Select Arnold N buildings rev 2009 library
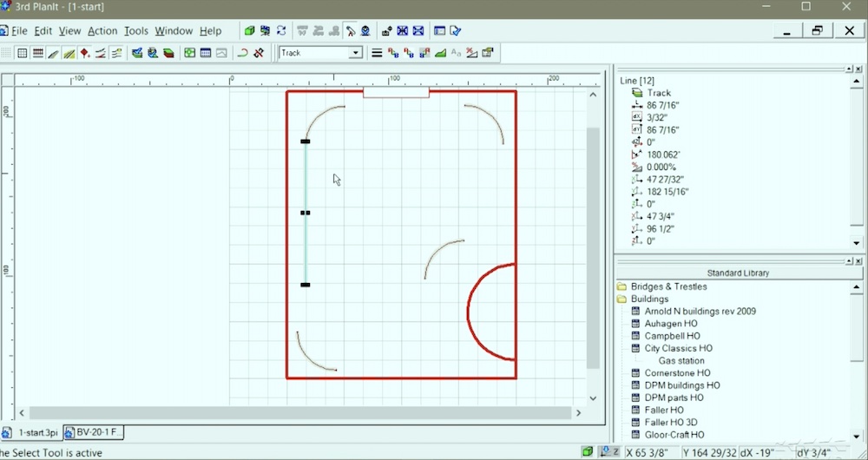This screenshot has width=868, height=460. point(700,311)
